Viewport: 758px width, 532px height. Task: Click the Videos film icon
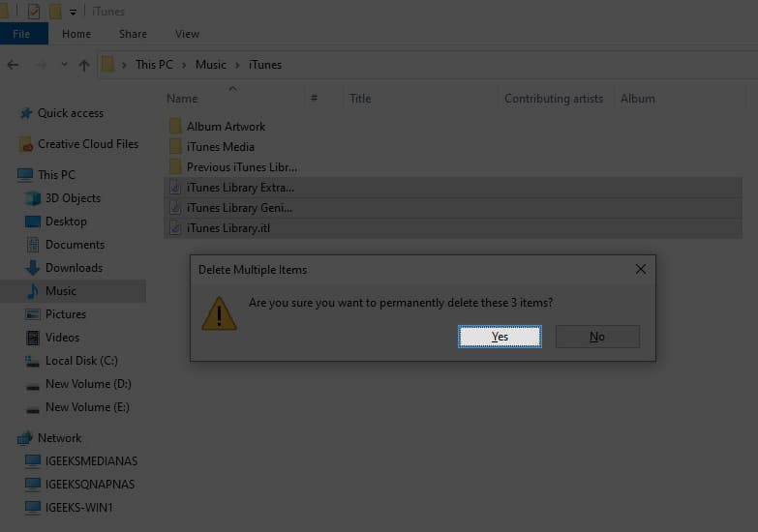point(33,338)
